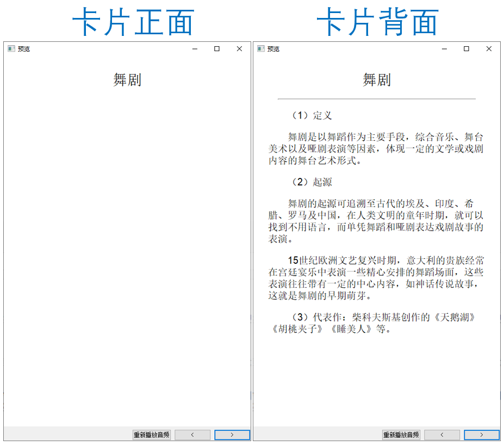Click app icon in right window title bar
Viewport: 504px width, 446px height.
[x=260, y=48]
